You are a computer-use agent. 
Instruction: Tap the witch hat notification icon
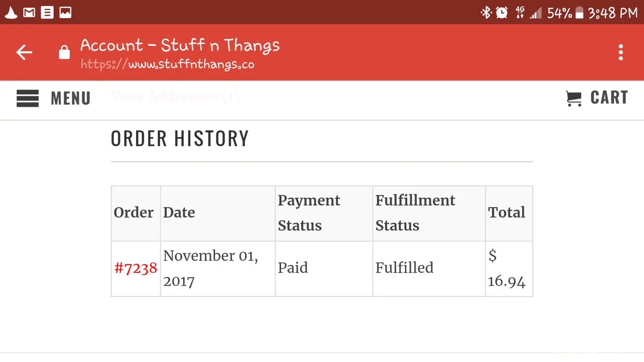(x=11, y=13)
